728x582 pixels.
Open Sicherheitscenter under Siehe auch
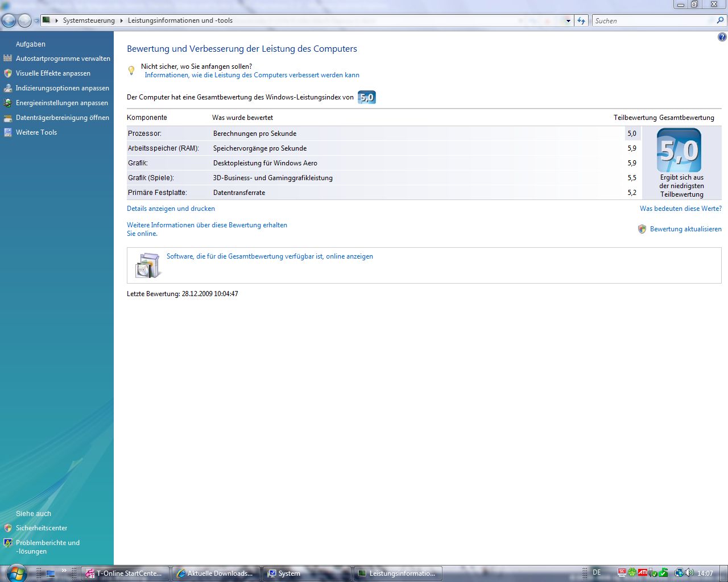point(42,528)
